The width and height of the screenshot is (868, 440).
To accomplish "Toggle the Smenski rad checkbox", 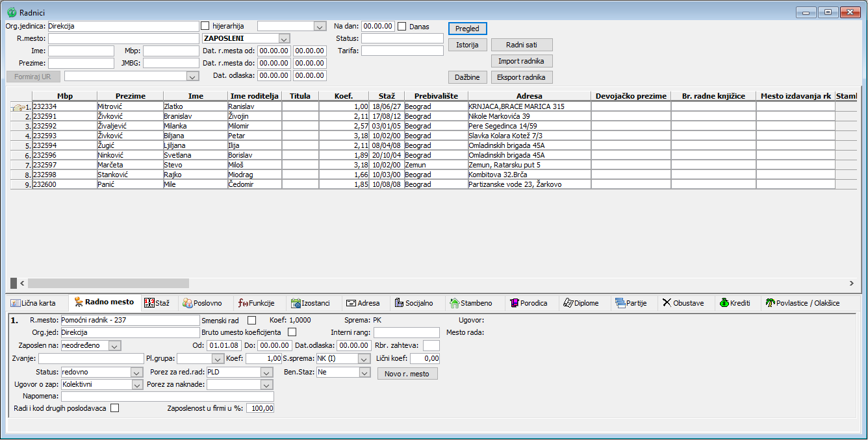I will click(252, 320).
